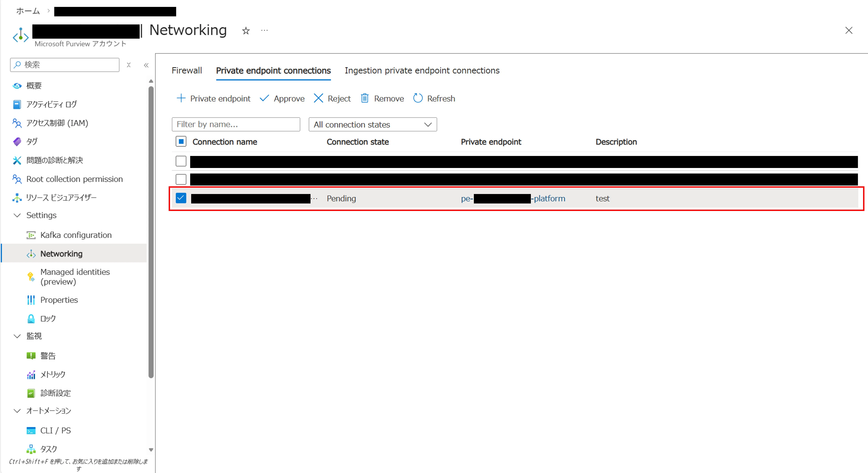Click the Approve checkmark icon

coord(264,98)
